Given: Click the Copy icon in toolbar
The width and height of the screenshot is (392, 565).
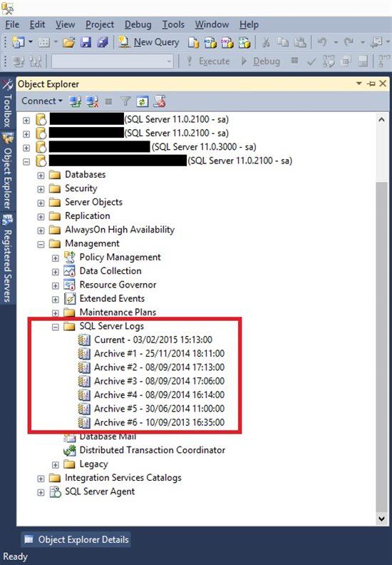Looking at the screenshot, I should [283, 43].
